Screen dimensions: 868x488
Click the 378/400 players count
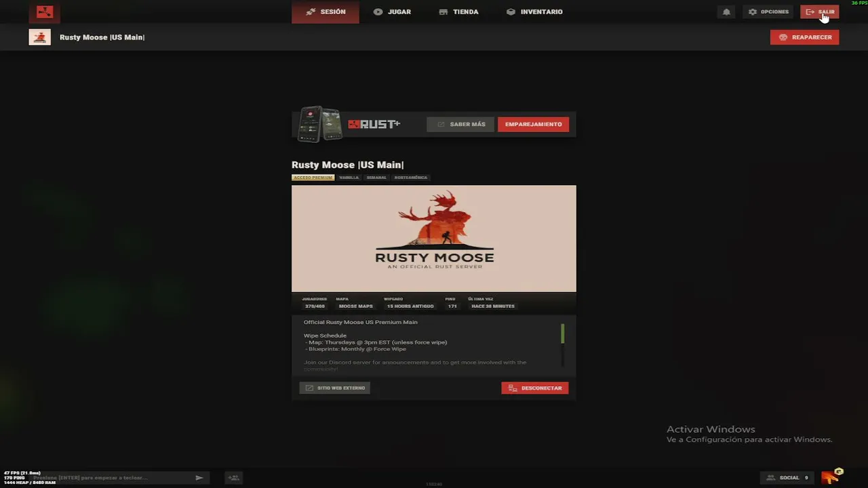click(x=315, y=306)
